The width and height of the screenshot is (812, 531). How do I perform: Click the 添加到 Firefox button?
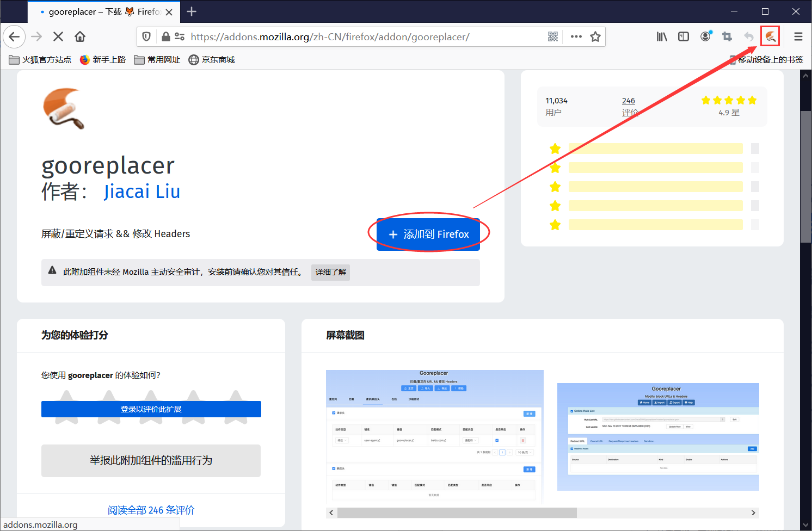(x=428, y=234)
